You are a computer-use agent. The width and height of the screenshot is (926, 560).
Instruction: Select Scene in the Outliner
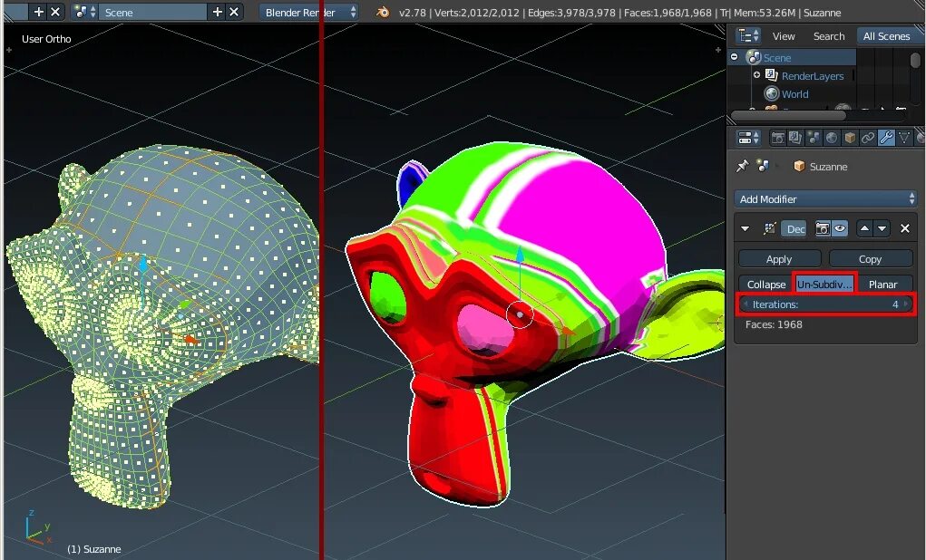pyautogui.click(x=777, y=58)
